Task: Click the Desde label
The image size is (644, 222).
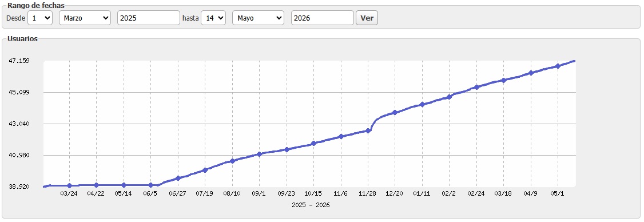Action: click(x=15, y=18)
